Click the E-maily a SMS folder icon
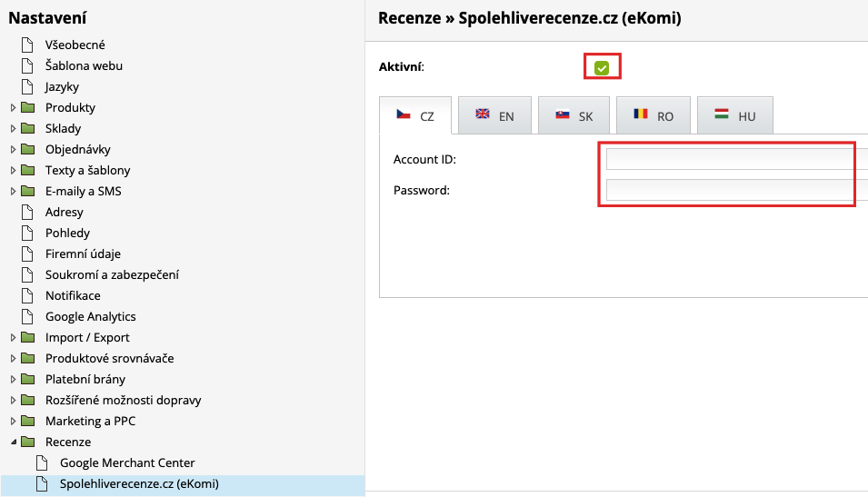This screenshot has height=497, width=868. pos(27,191)
